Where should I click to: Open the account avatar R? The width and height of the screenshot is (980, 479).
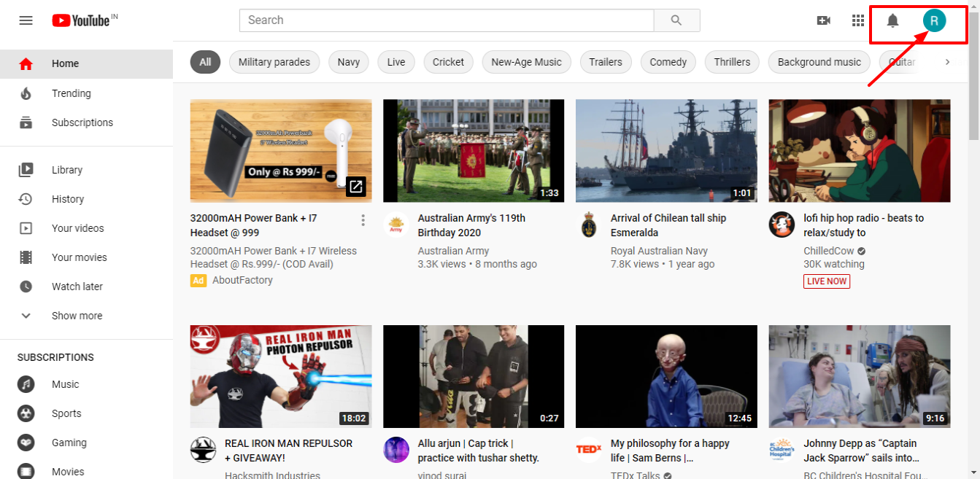point(934,20)
